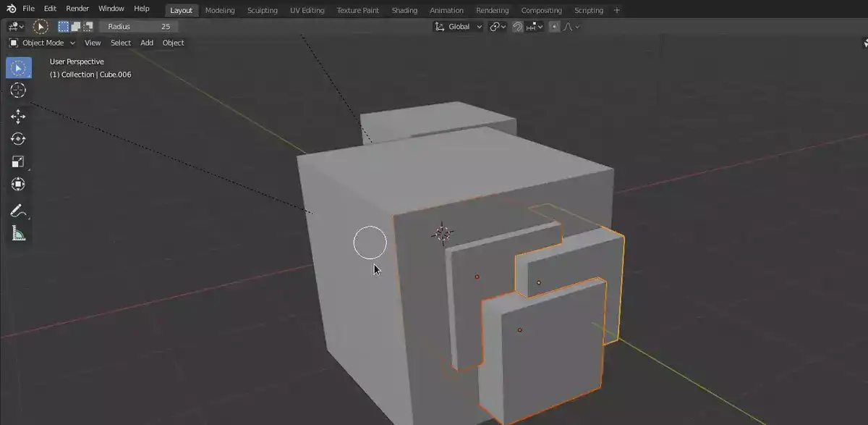
Task: Open the viewport Select menu
Action: coord(121,43)
